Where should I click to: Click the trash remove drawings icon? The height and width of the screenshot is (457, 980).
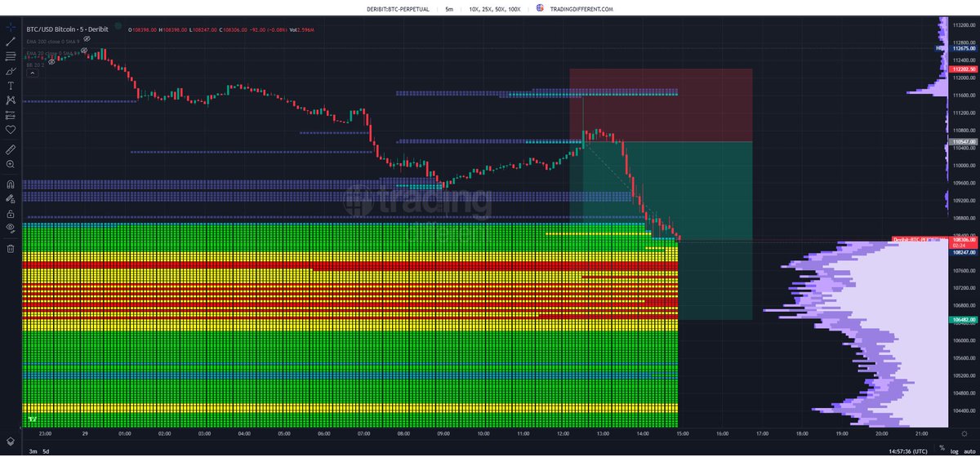tap(11, 247)
